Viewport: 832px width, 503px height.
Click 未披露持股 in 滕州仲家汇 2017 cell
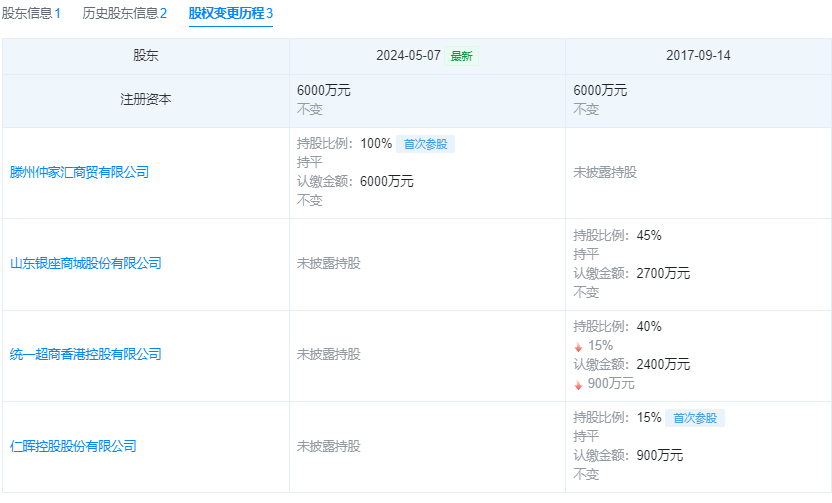pyautogui.click(x=605, y=172)
